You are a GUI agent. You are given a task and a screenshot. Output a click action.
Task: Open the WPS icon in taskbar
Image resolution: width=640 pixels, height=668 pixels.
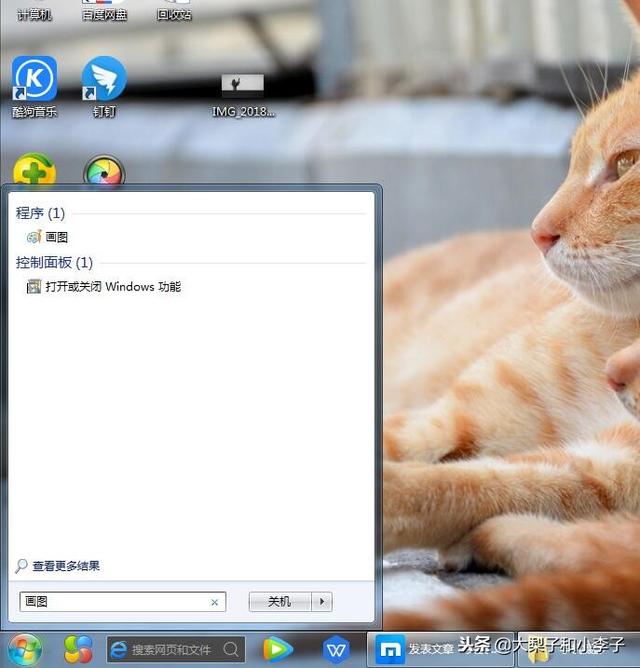[337, 650]
